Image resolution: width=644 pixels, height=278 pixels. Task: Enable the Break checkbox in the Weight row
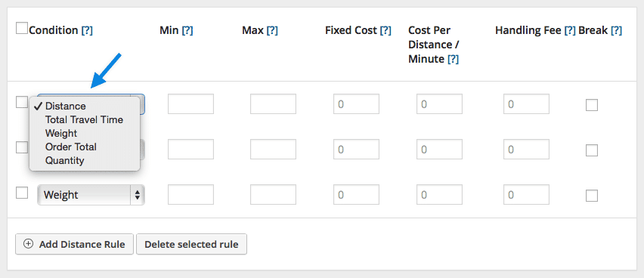pyautogui.click(x=591, y=196)
